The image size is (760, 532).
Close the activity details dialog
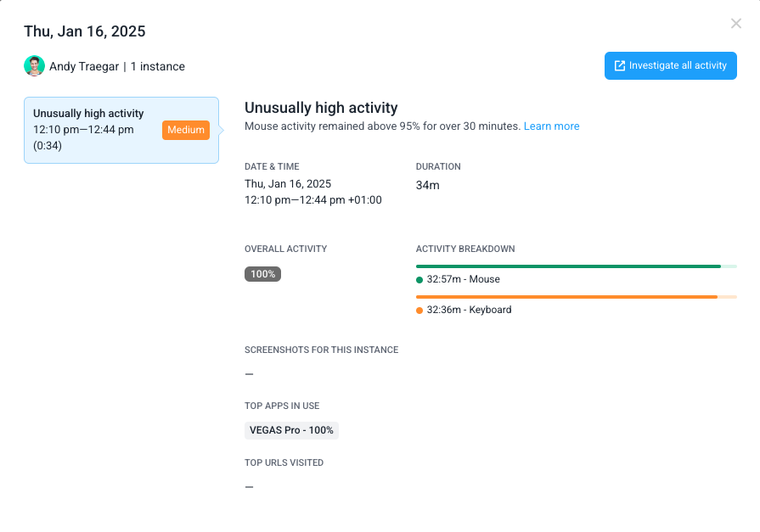(x=735, y=23)
